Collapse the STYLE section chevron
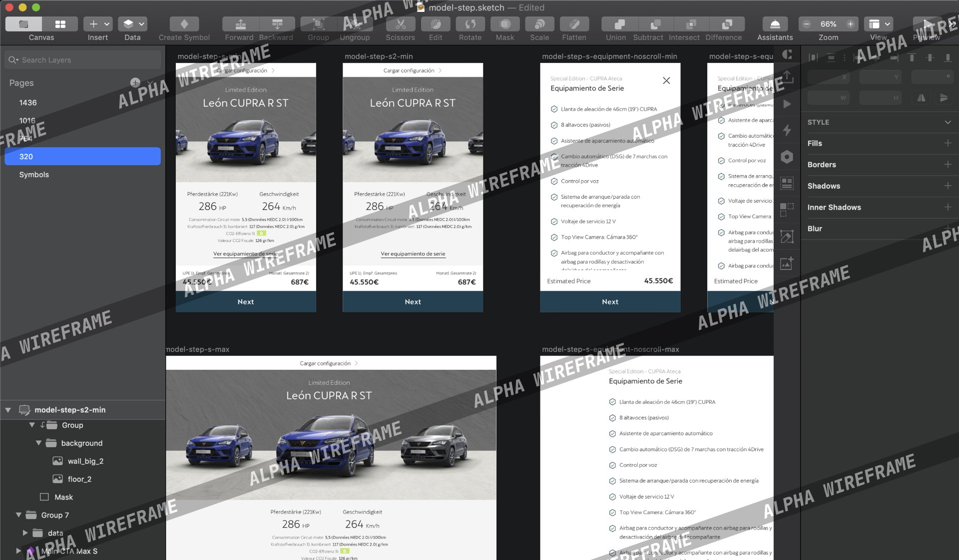 pyautogui.click(x=948, y=122)
